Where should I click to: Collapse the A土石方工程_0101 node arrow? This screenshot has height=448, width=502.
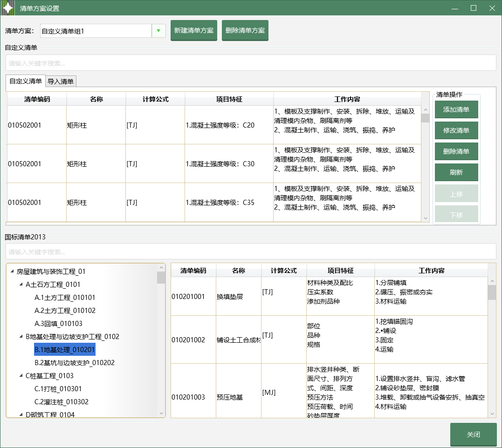coord(21,284)
